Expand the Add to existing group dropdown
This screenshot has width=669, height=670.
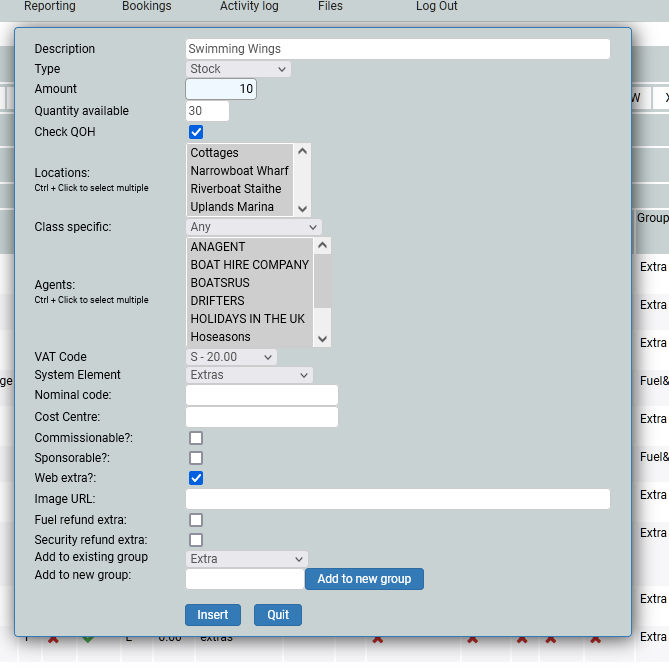pyautogui.click(x=247, y=559)
